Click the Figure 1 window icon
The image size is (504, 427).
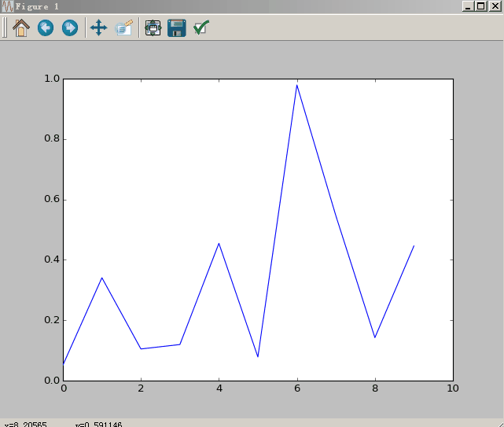[6, 6]
